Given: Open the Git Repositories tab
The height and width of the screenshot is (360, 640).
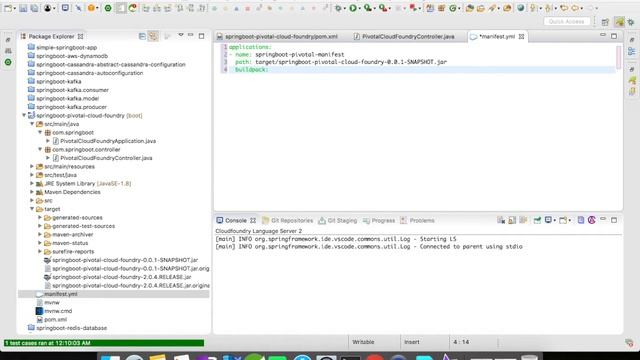Looking at the screenshot, I should [x=288, y=220].
